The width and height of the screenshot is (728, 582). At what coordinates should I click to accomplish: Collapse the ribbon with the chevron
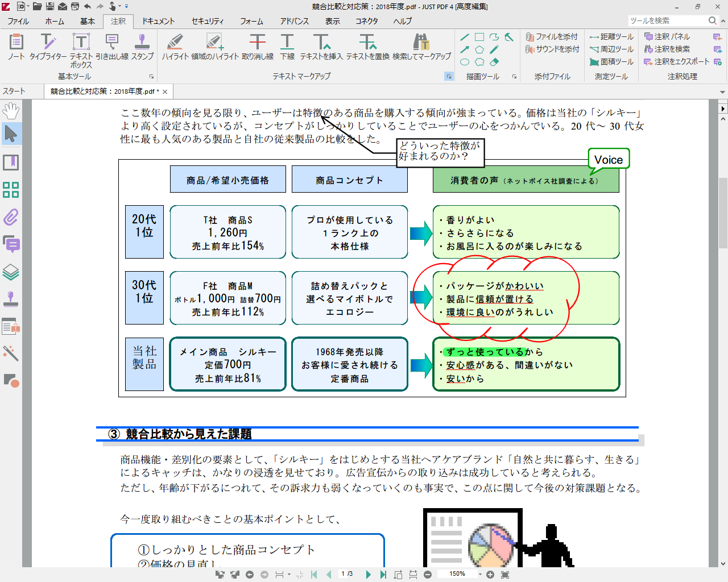723,20
